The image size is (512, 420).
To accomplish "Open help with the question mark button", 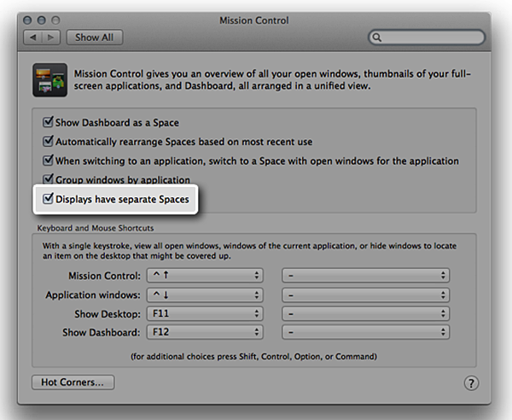I will pos(471,382).
